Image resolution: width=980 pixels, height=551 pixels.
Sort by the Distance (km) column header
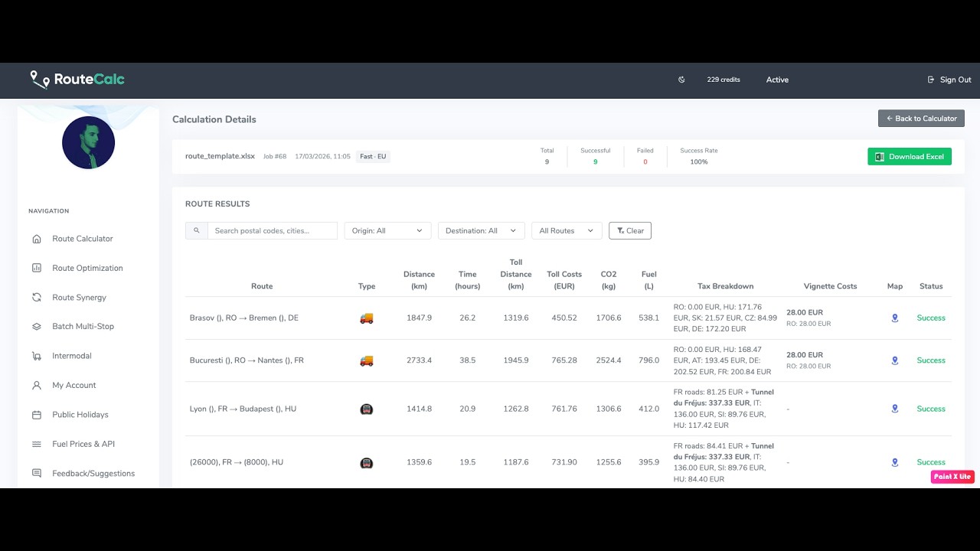[419, 280]
